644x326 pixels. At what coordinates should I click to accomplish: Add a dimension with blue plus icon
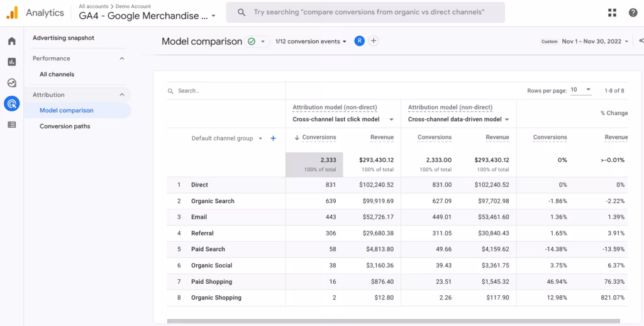tap(273, 138)
